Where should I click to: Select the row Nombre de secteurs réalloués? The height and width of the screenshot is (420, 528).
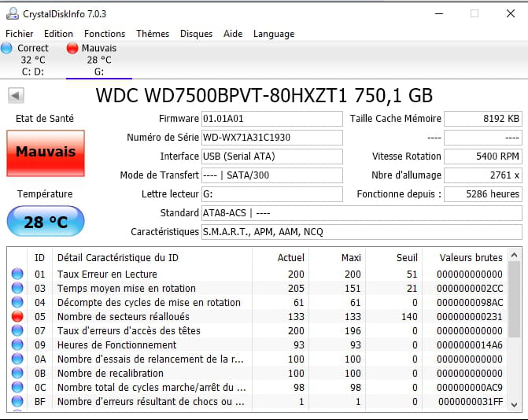[257, 316]
